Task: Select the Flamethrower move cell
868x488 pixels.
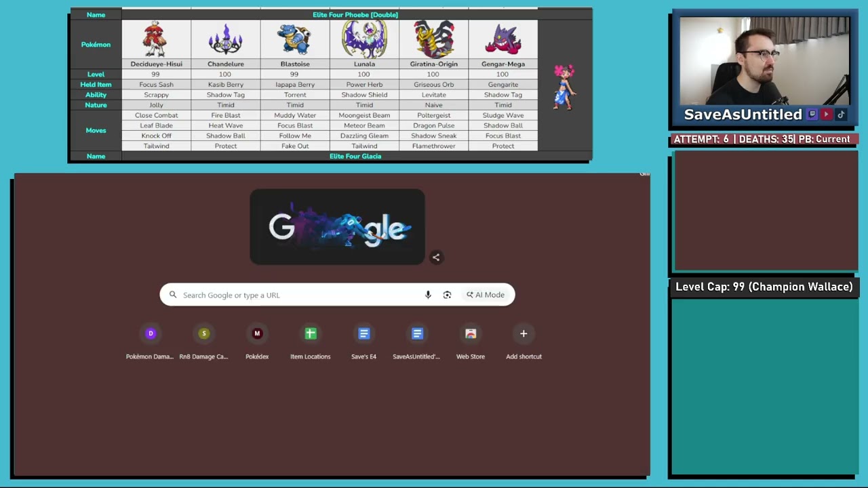Action: pyautogui.click(x=434, y=146)
